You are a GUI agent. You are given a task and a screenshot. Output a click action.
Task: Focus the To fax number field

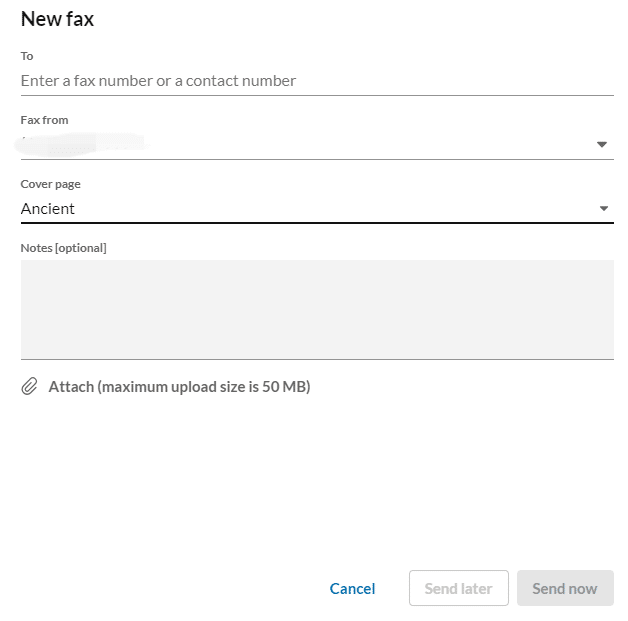point(317,81)
